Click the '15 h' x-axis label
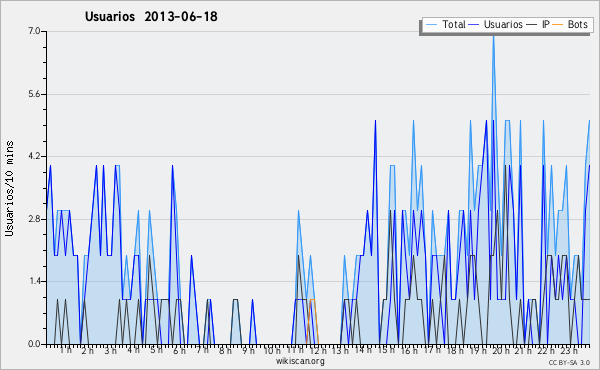This screenshot has width=600, height=370. click(386, 350)
